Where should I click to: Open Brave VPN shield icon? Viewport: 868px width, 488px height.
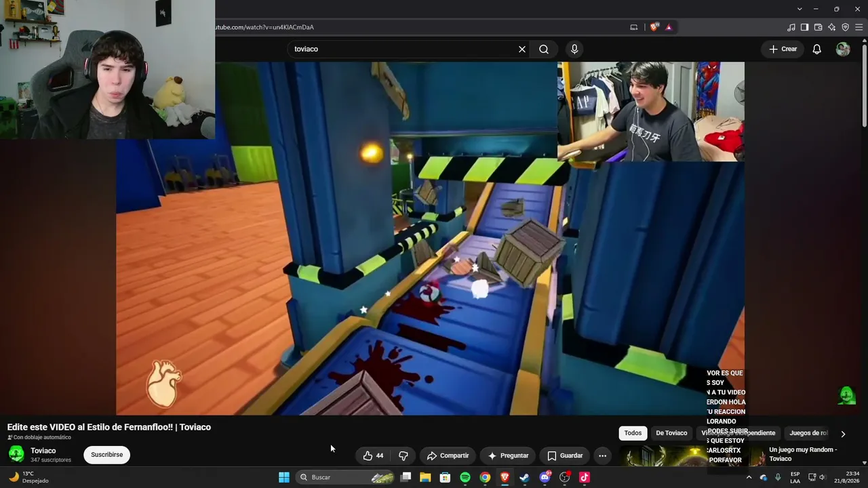(845, 27)
